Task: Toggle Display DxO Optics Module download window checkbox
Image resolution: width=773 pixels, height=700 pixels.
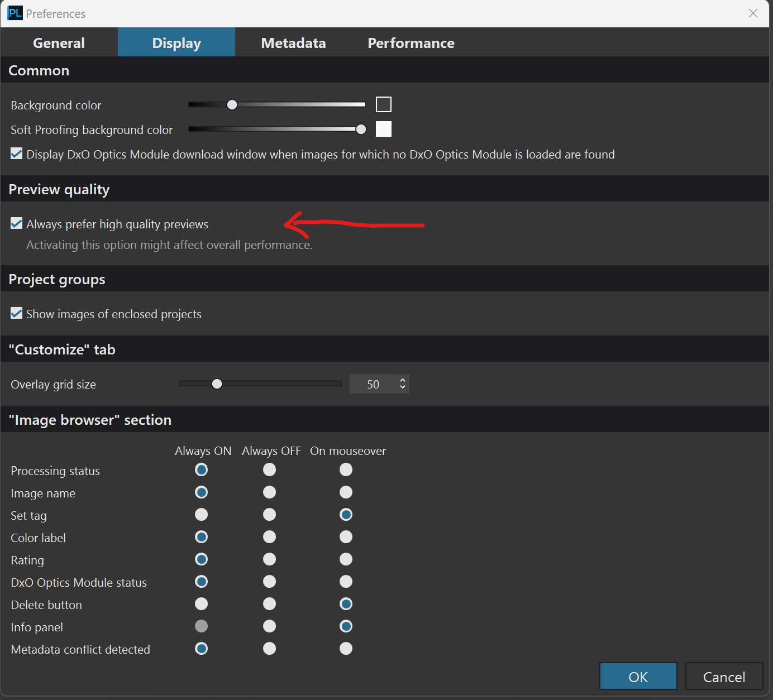Action: [x=17, y=154]
